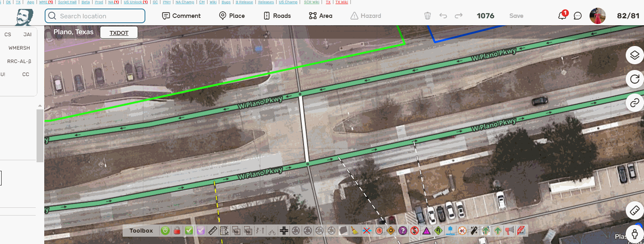Click the Plano, Texas location label
Viewport: 644px width, 244px height.
(x=73, y=32)
